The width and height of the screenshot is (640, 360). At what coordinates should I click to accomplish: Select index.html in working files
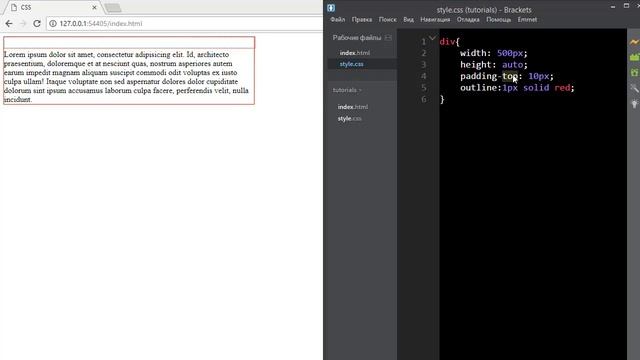pyautogui.click(x=355, y=53)
